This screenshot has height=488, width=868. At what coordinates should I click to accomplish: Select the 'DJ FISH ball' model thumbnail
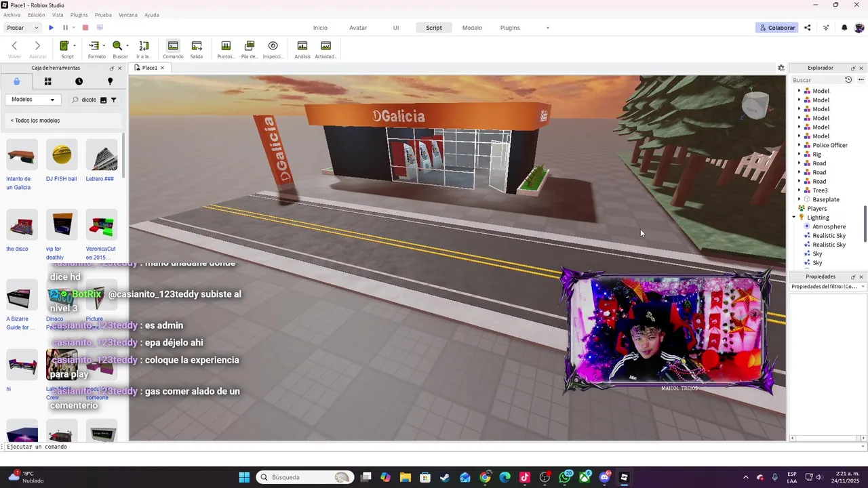pyautogui.click(x=62, y=155)
